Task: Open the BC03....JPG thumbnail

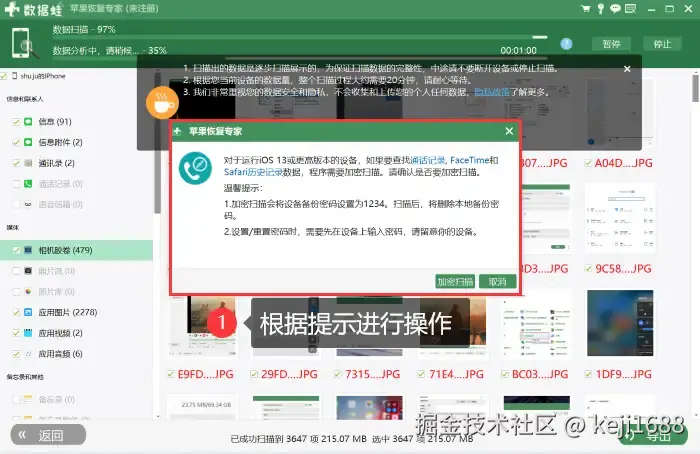Action: point(537,325)
